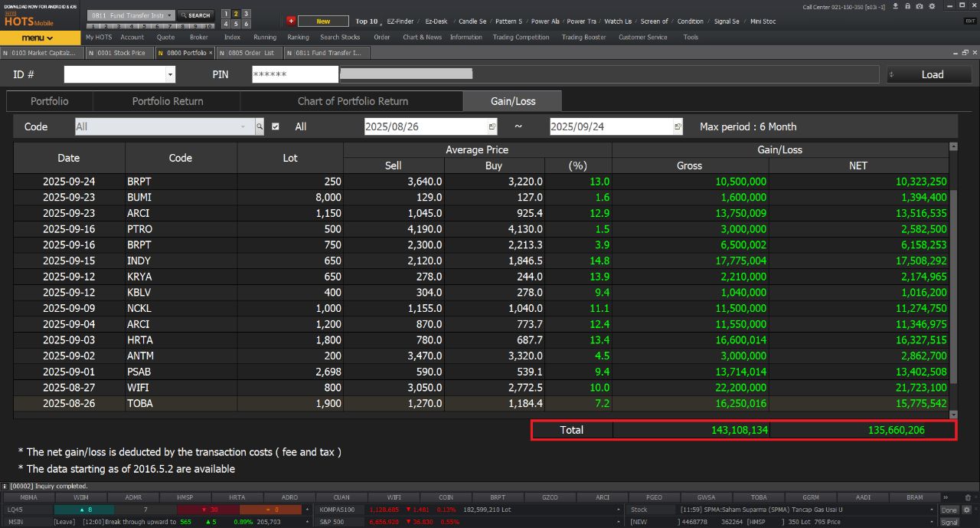Uncheck the All checkbox

tap(276, 126)
